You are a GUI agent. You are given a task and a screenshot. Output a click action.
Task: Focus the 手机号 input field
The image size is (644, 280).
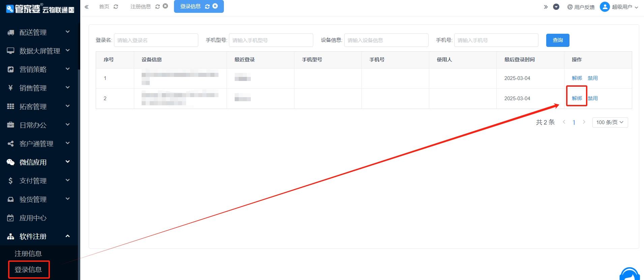(x=496, y=40)
